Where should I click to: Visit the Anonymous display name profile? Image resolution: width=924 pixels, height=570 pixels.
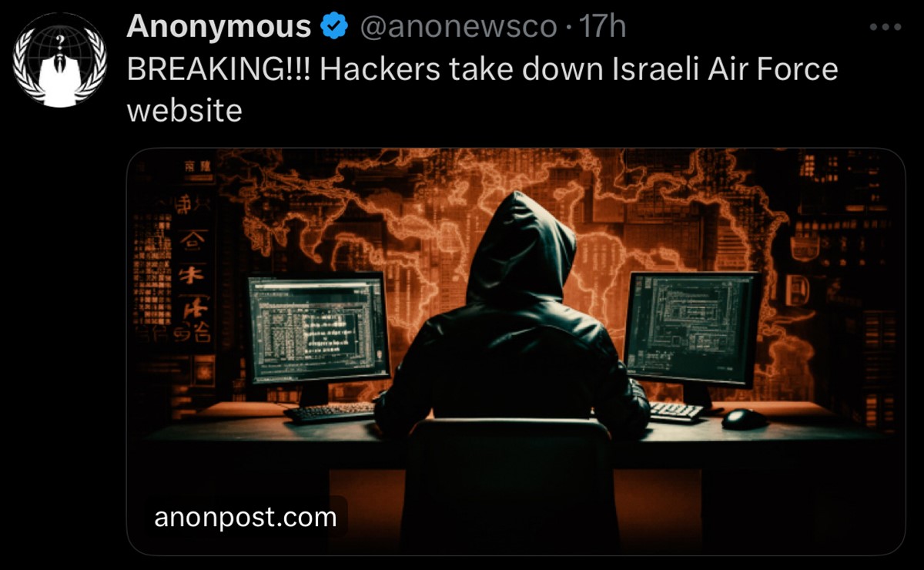pyautogui.click(x=219, y=28)
